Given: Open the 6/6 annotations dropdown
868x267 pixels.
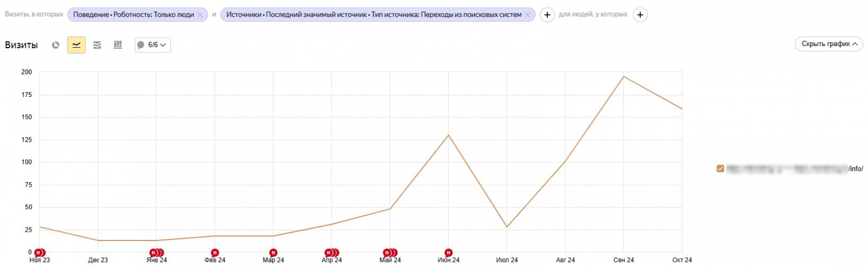Looking at the screenshot, I should click(152, 45).
